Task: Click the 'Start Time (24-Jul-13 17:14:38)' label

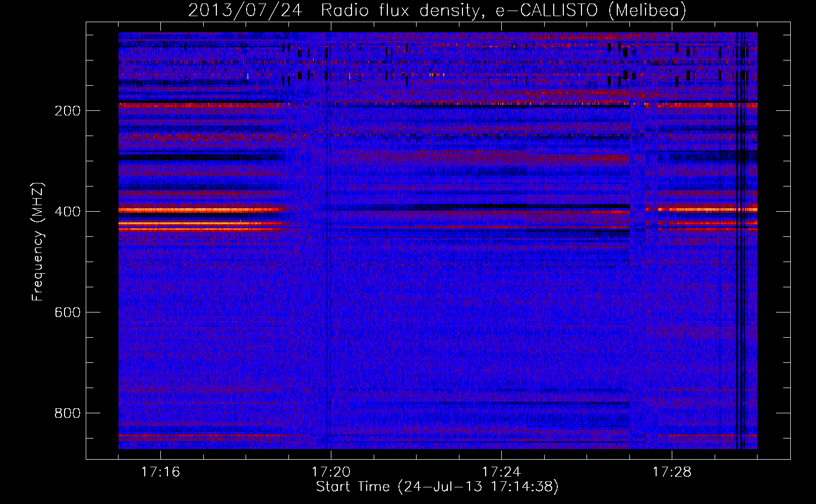Action: [437, 487]
